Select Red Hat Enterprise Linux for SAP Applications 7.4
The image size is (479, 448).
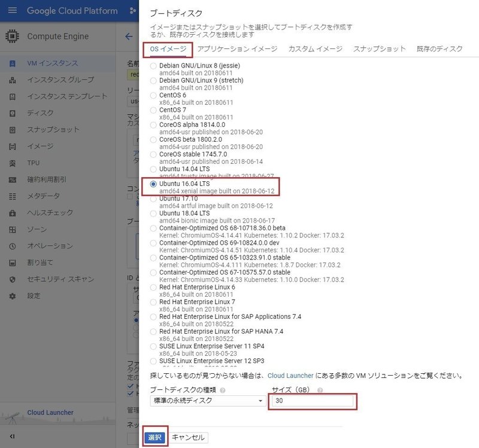(x=153, y=317)
